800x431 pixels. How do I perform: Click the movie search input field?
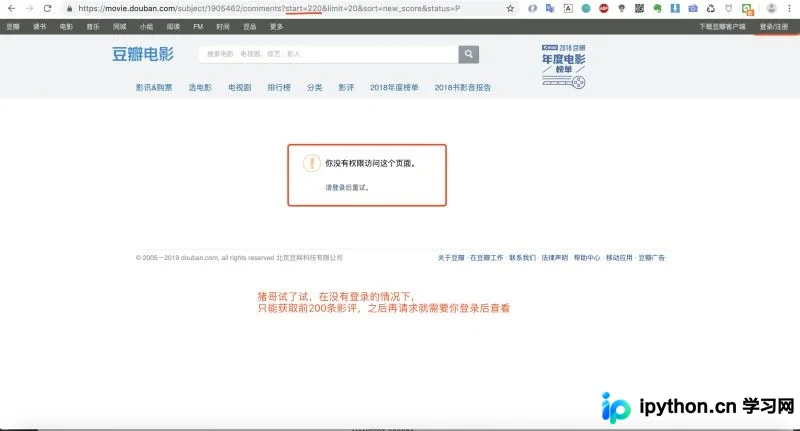329,54
